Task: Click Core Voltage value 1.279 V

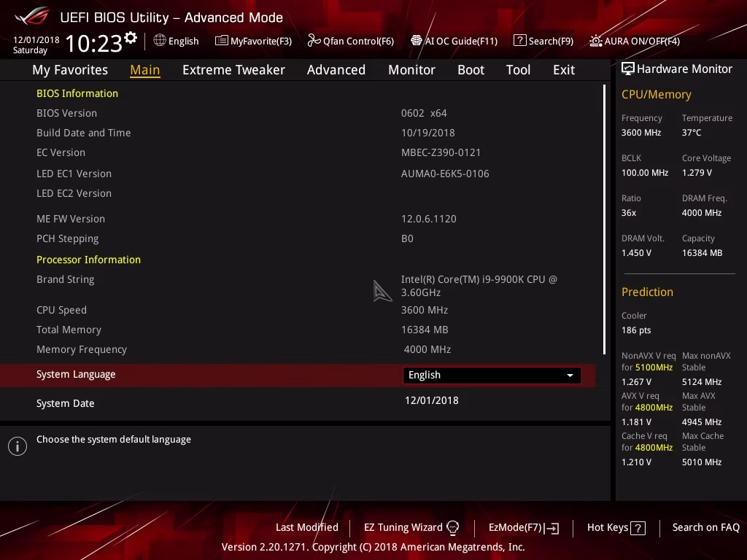Action: point(697,173)
